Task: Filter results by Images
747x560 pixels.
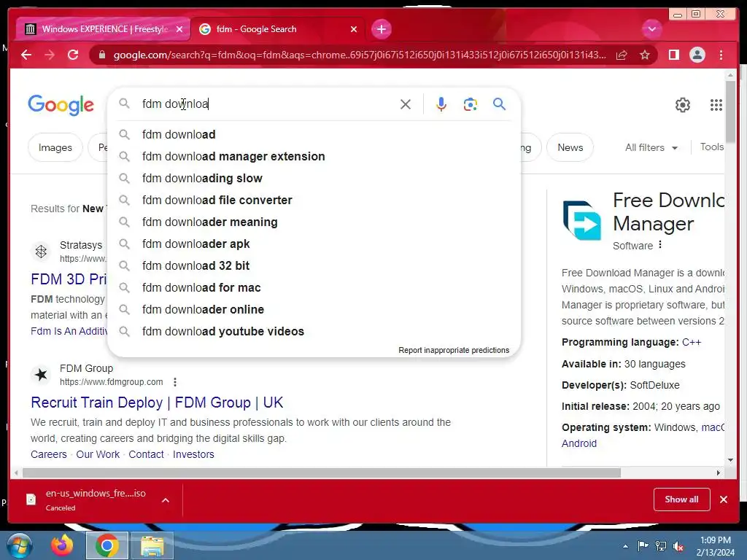Action: point(55,147)
